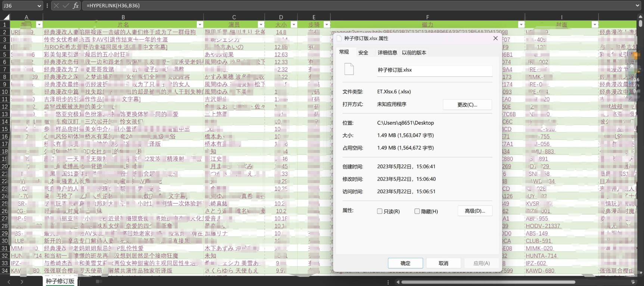
Task: Switch to the 安全 tab
Action: [x=363, y=53]
